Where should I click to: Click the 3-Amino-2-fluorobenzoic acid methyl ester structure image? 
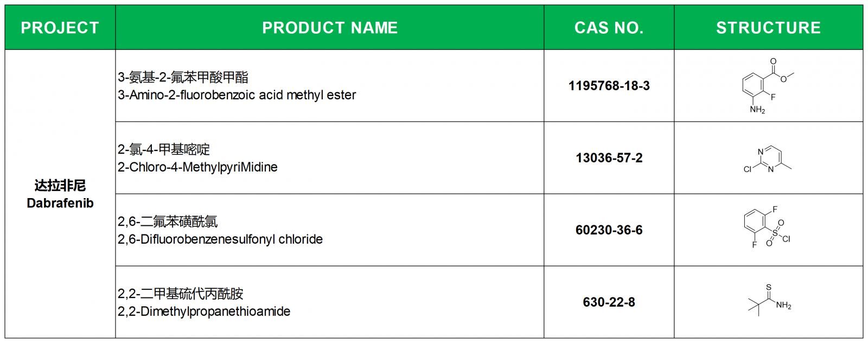point(768,86)
